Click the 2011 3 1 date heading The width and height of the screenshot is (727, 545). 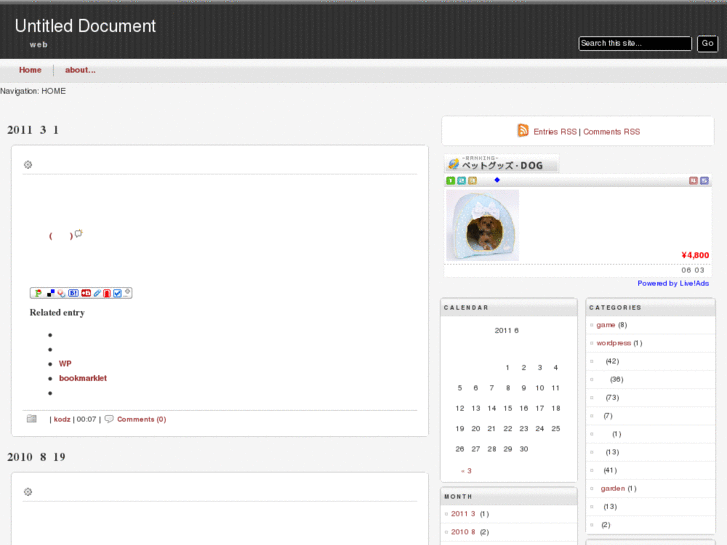coord(33,130)
